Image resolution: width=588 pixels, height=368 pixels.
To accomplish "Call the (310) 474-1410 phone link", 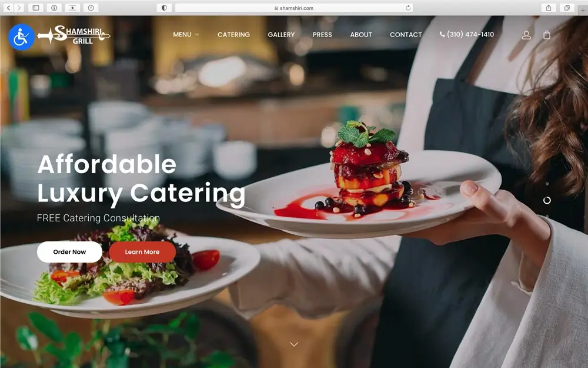I will pyautogui.click(x=467, y=35).
